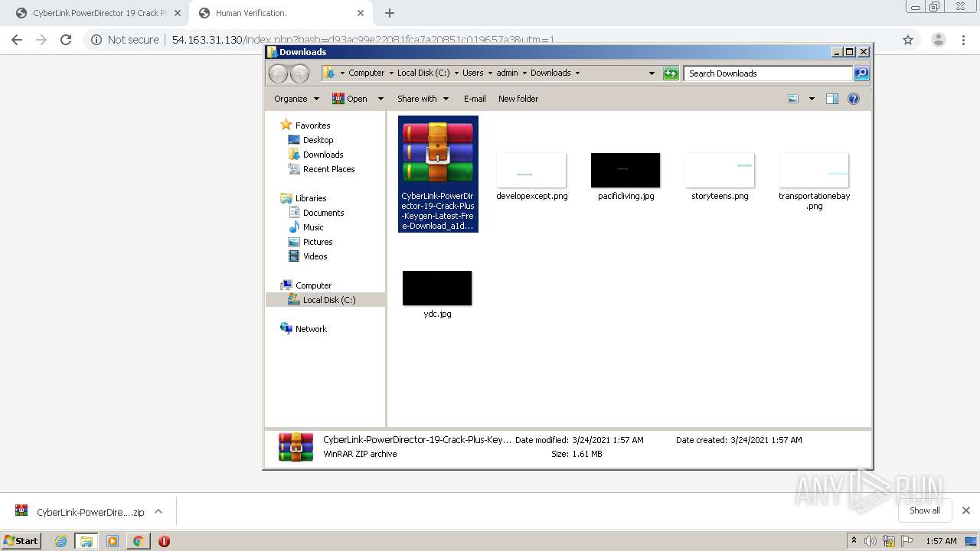The image size is (980, 551).
Task: Close the Human Verification tab
Action: pos(361,13)
